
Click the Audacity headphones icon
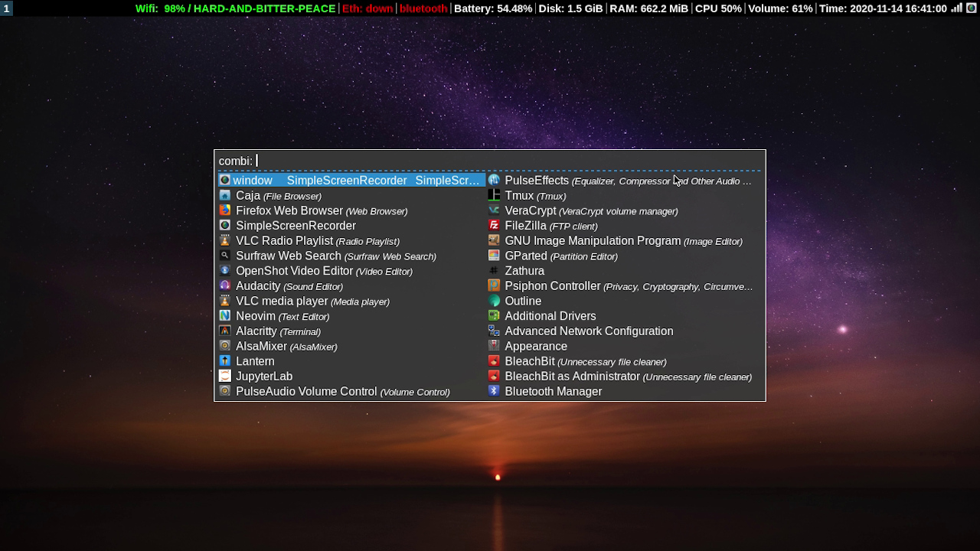tap(224, 285)
